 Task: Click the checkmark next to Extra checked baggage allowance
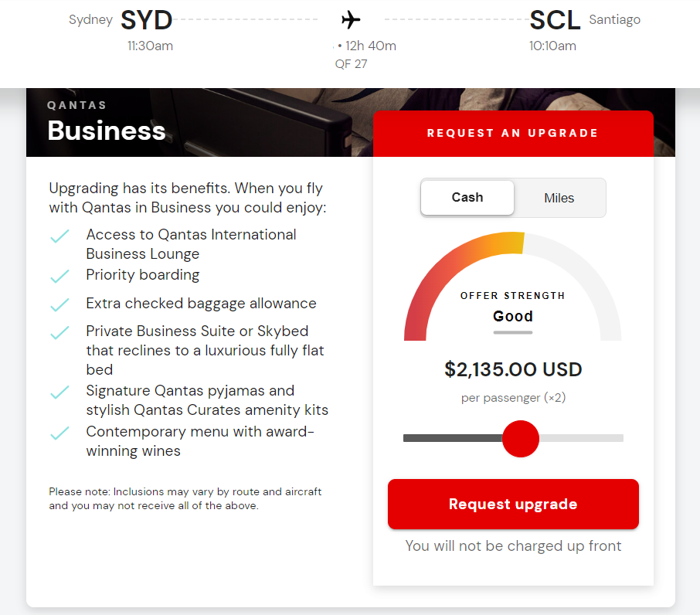(59, 304)
